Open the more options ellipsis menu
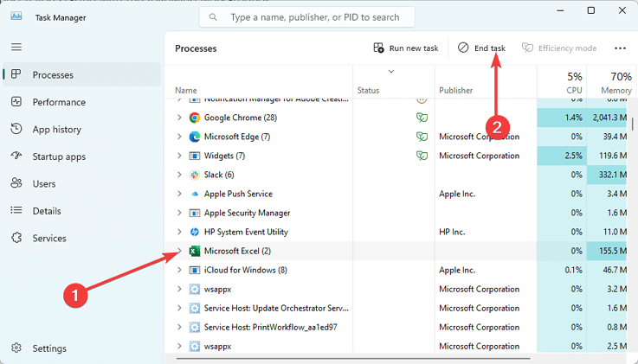Viewport: 638px width, 364px height. coord(619,48)
